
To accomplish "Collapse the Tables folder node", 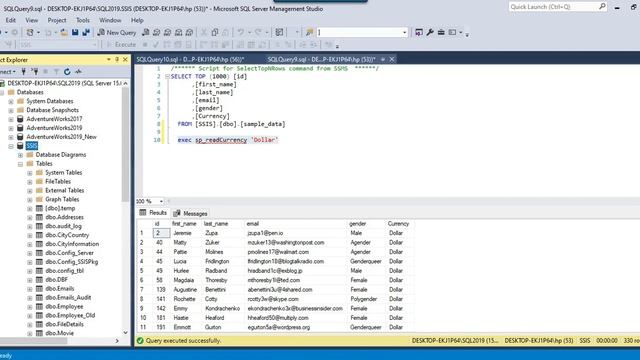I will tap(20, 164).
